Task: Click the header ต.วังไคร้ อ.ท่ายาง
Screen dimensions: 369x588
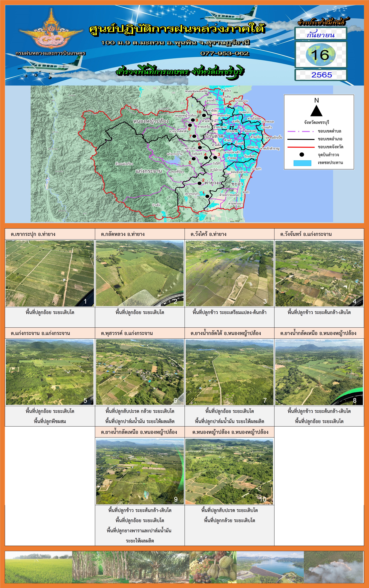Action: point(209,234)
